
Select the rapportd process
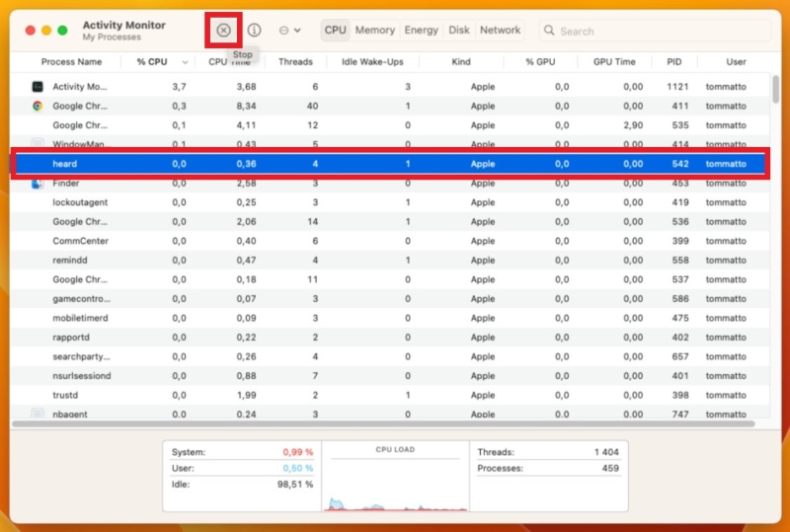point(390,338)
